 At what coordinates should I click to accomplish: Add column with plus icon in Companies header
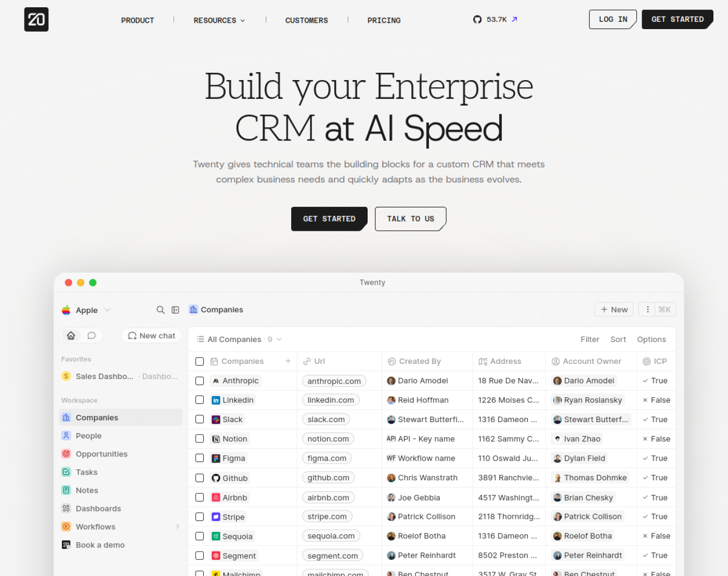tap(288, 361)
